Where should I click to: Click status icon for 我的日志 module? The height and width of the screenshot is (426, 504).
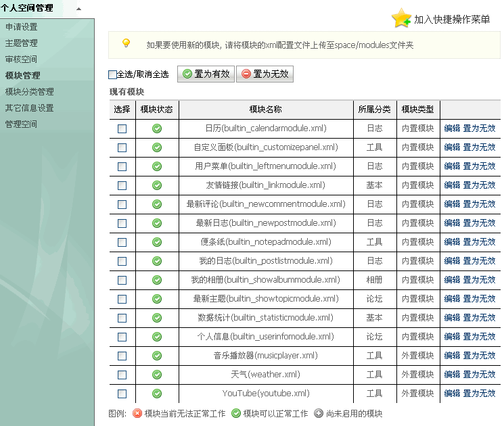(157, 261)
